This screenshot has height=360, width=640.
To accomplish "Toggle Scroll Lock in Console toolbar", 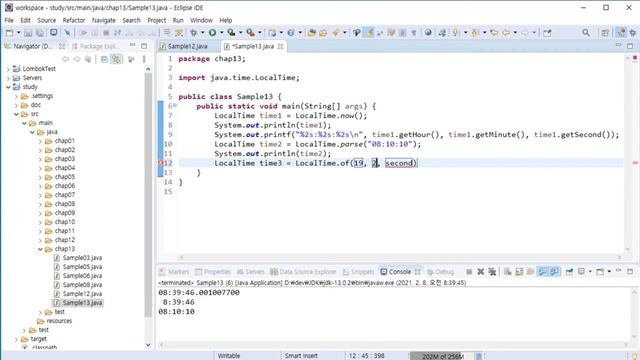I will pyautogui.click(x=519, y=271).
